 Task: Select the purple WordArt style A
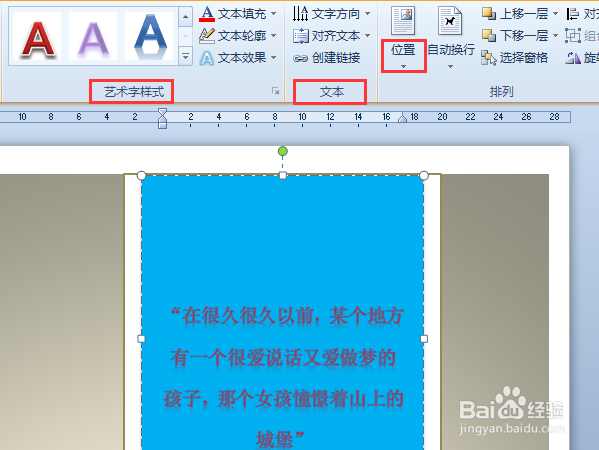93,36
